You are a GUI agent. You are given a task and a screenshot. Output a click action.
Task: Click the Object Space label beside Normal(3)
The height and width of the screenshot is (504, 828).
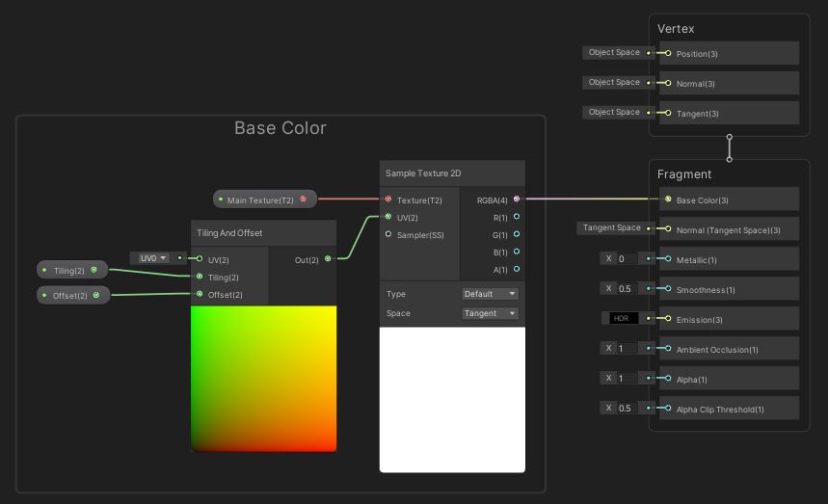(x=614, y=82)
